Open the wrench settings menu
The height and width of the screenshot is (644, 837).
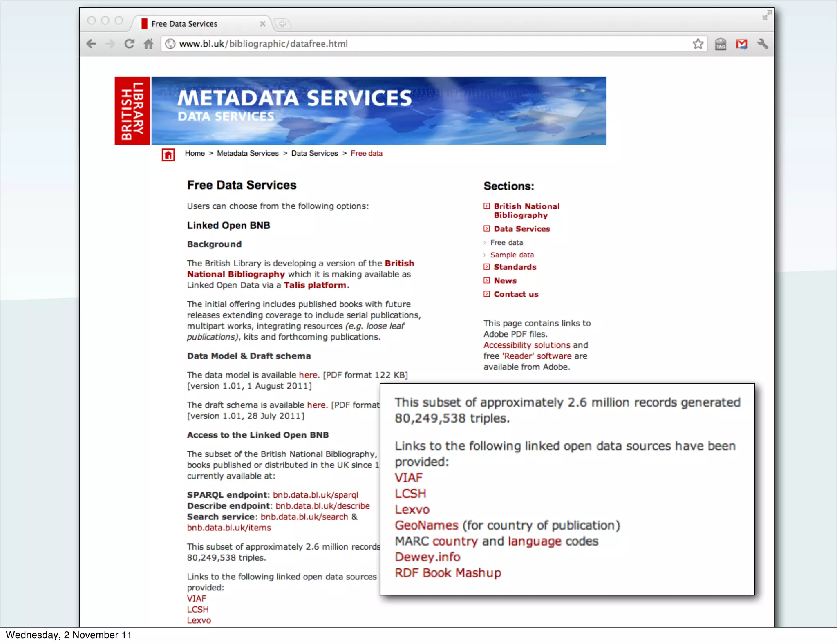762,44
